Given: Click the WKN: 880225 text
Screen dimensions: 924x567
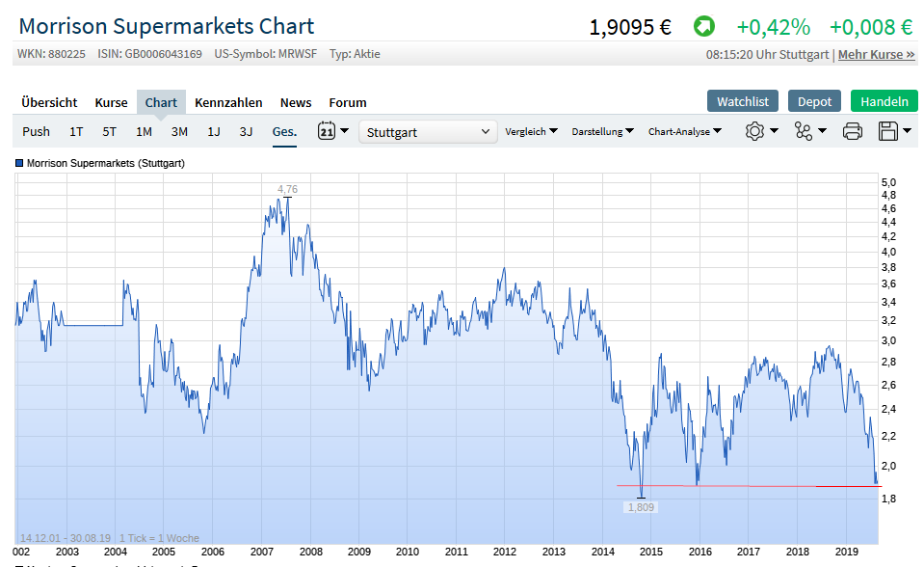Looking at the screenshot, I should tap(51, 54).
